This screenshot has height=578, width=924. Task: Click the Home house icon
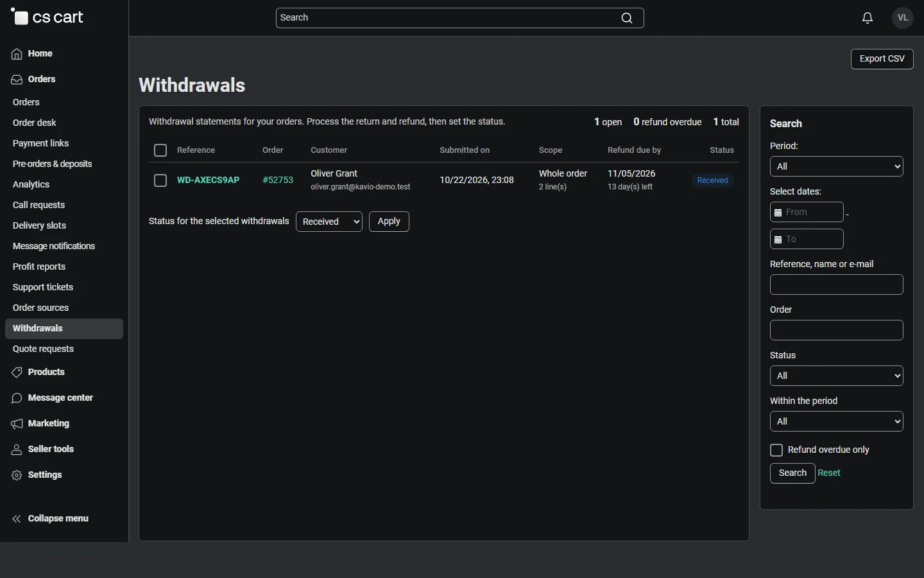point(17,54)
